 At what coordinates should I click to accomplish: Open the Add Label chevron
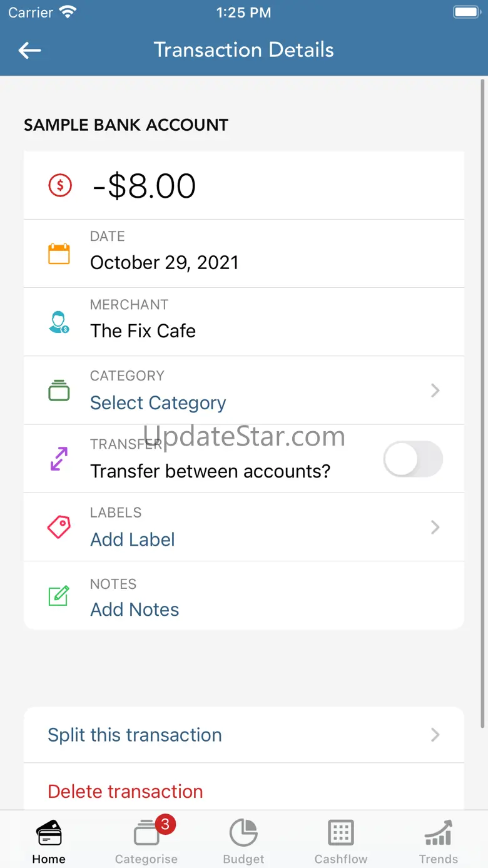click(x=435, y=527)
